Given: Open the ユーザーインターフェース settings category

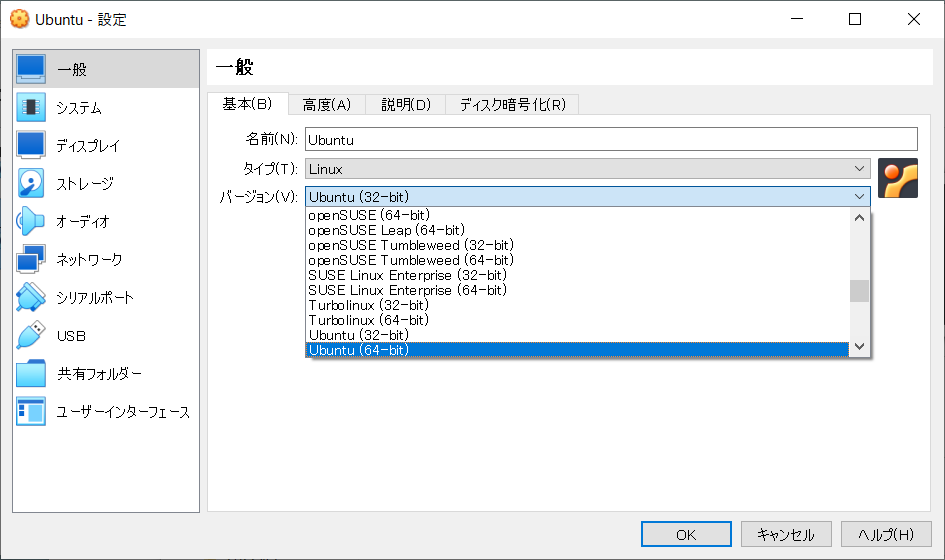Looking at the screenshot, I should 106,411.
